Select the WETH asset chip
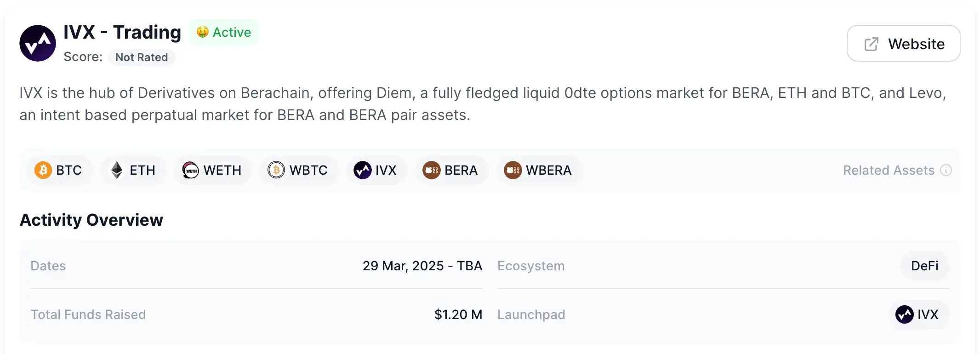980x354 pixels. coord(212,170)
